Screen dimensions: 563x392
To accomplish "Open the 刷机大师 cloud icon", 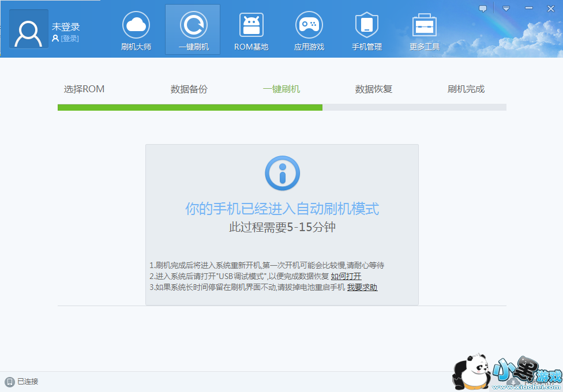I will [136, 25].
